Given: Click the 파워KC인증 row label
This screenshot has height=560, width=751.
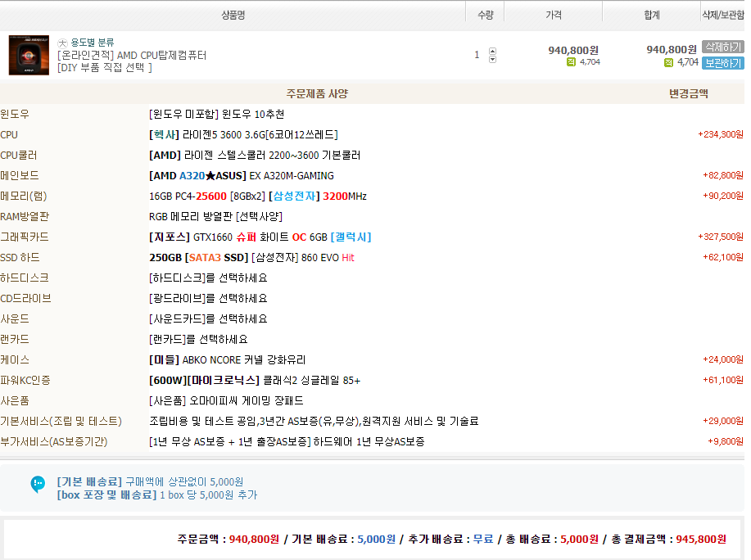Looking at the screenshot, I should coord(25,380).
